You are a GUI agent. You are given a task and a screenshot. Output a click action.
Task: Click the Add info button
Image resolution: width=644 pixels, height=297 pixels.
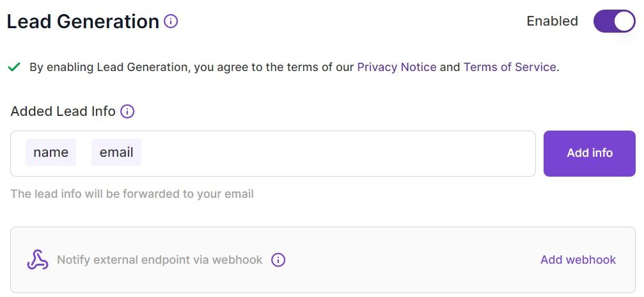590,154
